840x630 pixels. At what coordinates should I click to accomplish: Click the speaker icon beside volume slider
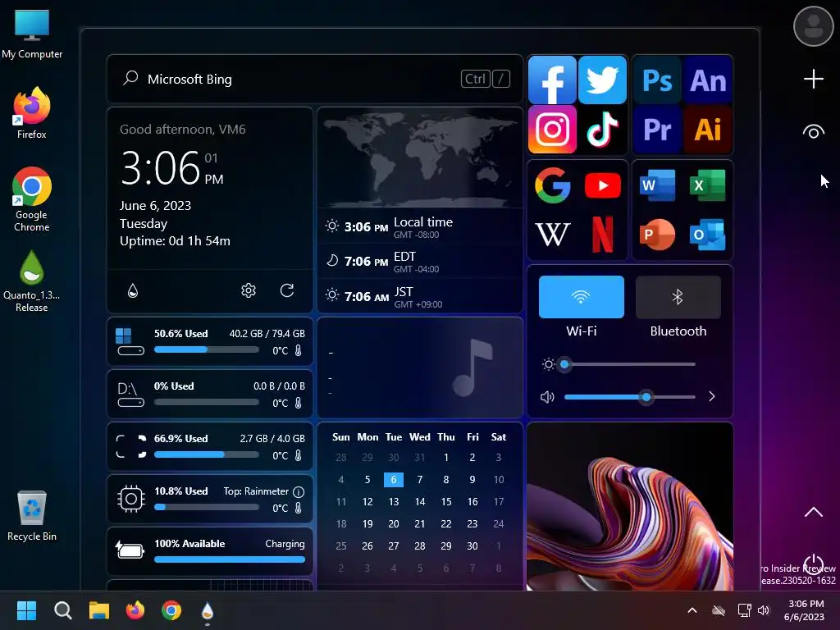[547, 397]
